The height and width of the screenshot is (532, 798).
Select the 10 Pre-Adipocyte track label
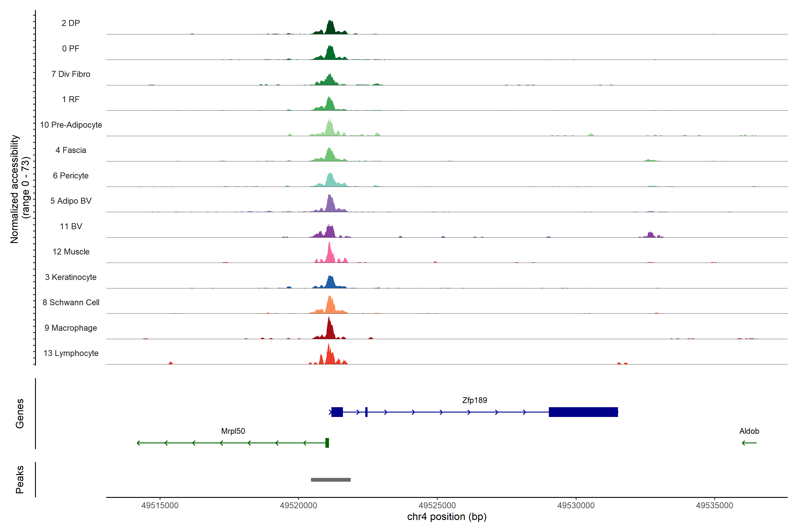click(71, 125)
